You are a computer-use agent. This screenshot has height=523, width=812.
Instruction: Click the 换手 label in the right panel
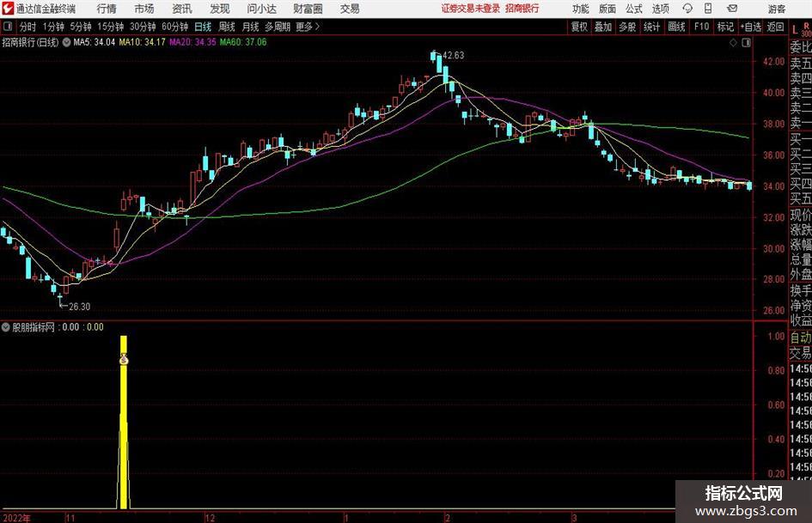(x=801, y=290)
